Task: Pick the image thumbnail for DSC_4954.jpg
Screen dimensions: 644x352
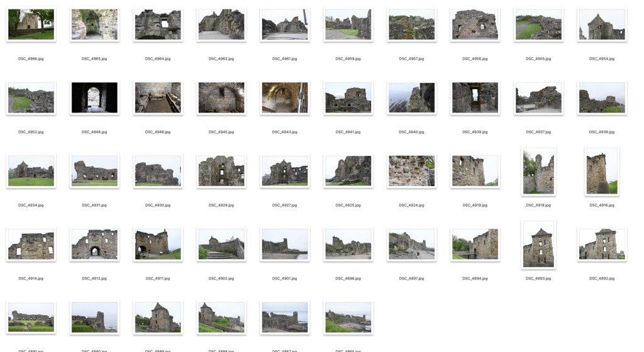Action: point(602,25)
